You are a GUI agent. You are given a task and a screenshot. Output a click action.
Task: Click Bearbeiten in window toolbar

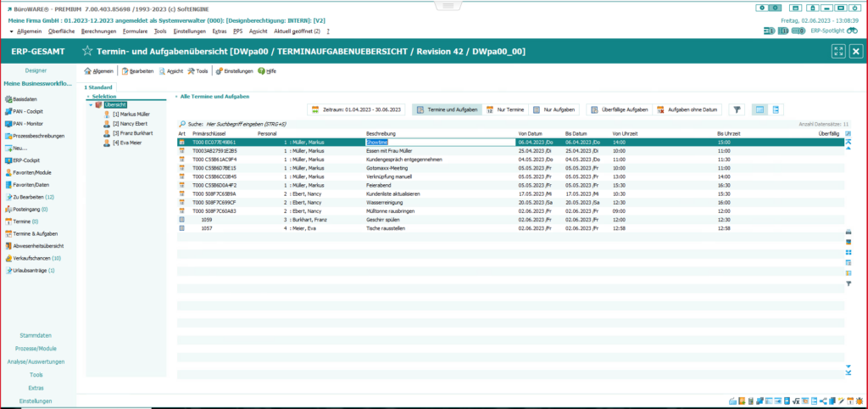pos(137,71)
